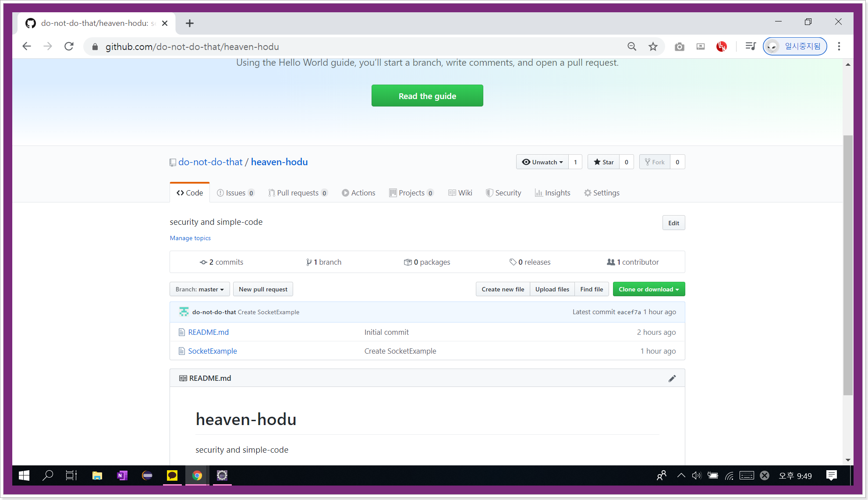Show hidden system tray icons chevron

point(681,475)
